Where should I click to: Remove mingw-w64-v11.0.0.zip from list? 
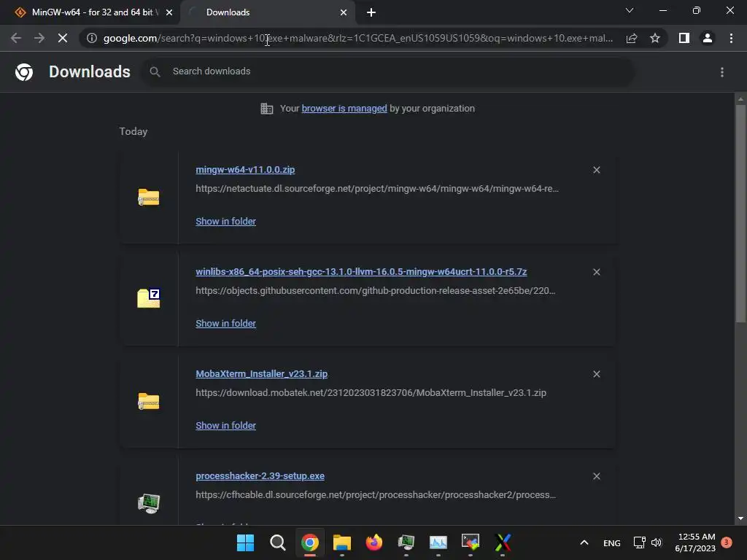pos(597,170)
